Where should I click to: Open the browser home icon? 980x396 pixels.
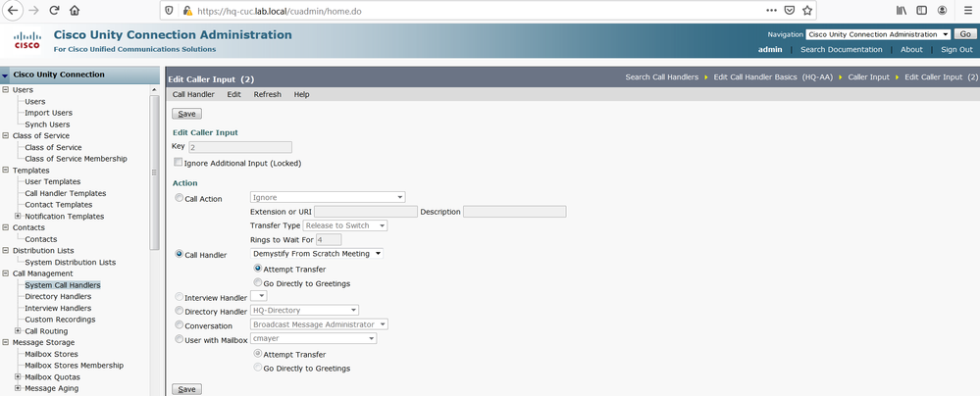point(75,11)
